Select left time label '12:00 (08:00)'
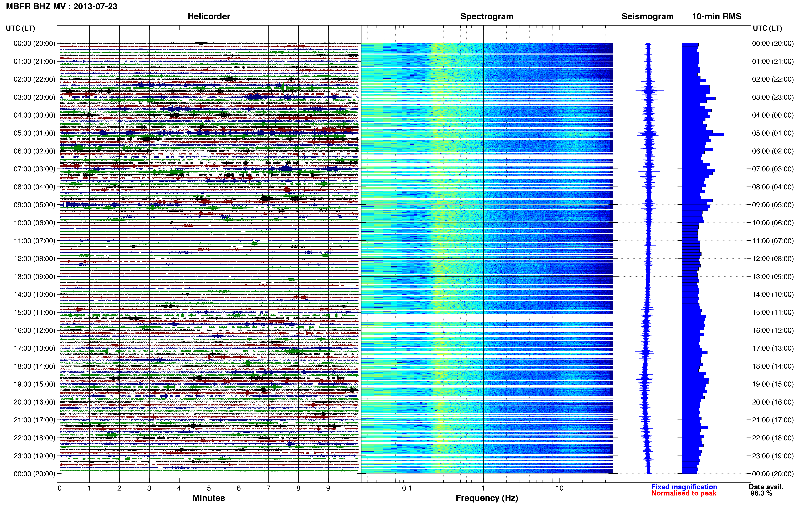 34,258
